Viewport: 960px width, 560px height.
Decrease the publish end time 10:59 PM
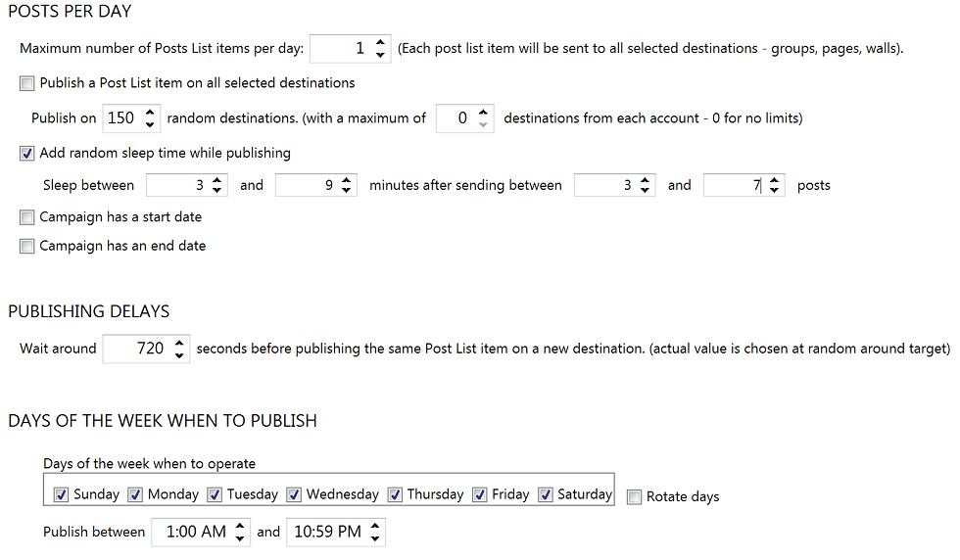tap(375, 538)
